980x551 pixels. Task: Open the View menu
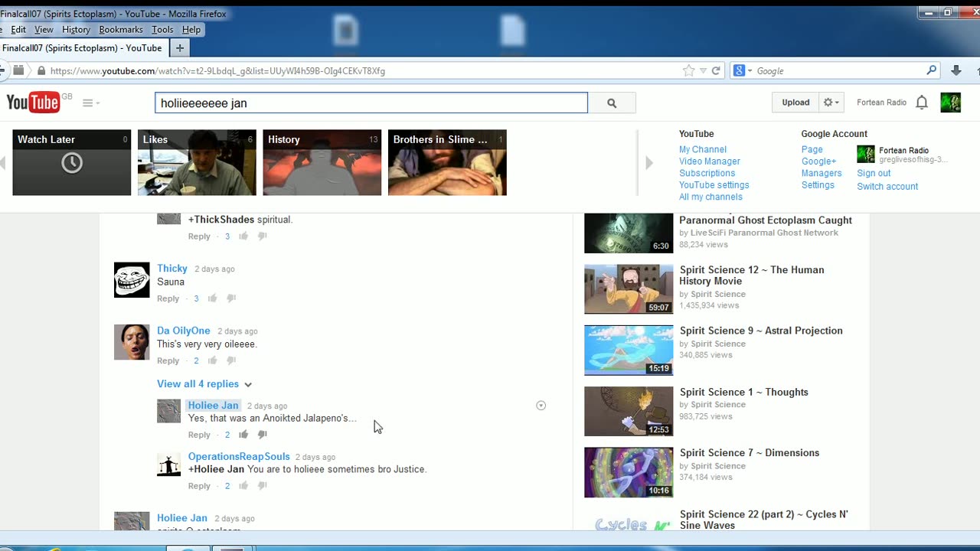[44, 30]
